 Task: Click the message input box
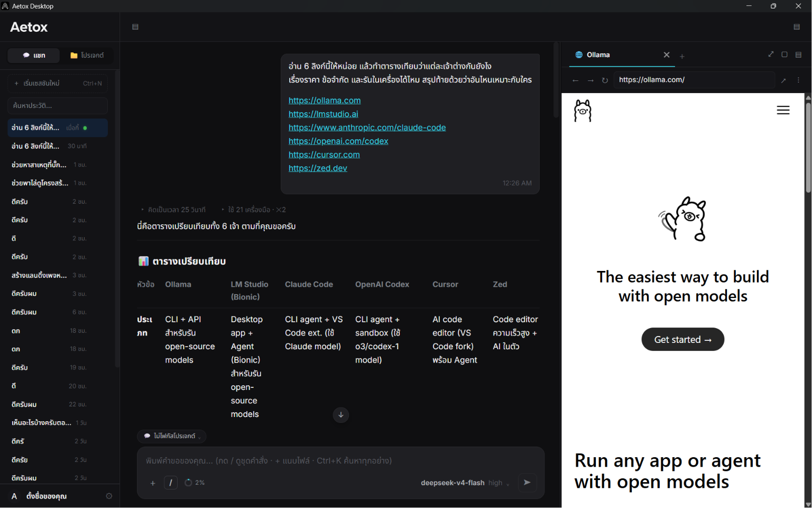pos(340,461)
